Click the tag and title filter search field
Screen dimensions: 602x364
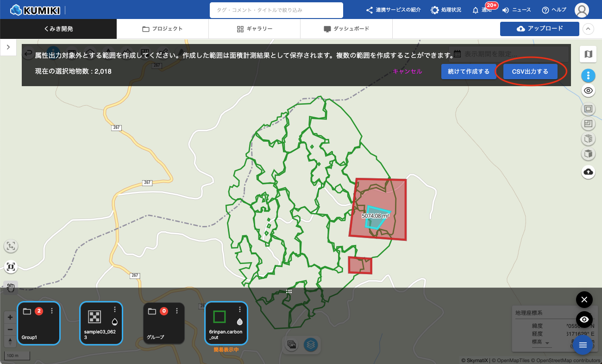point(276,10)
